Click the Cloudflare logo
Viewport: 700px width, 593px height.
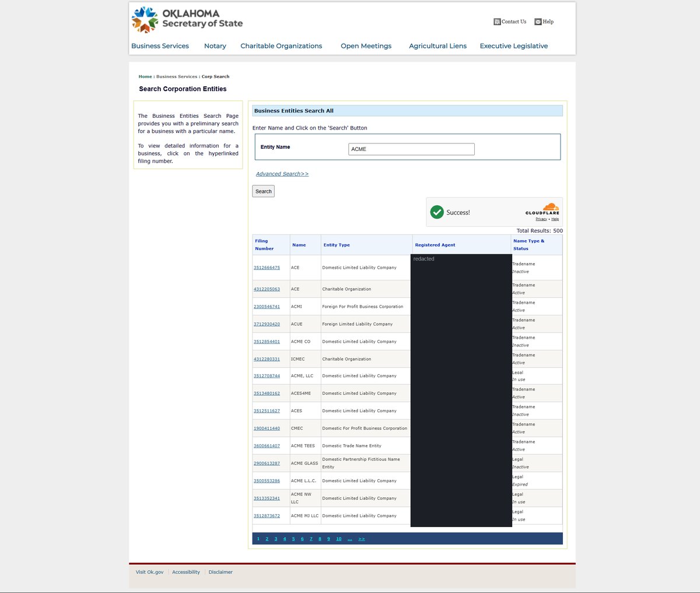tap(542, 209)
